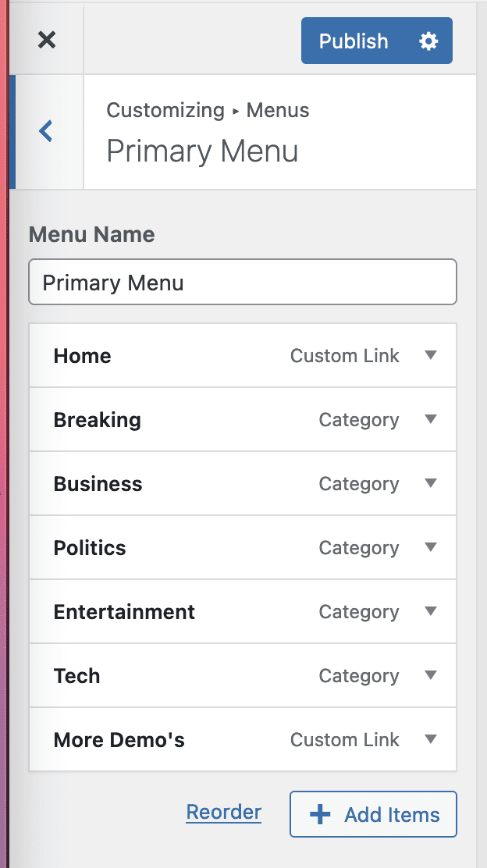Expand the Business menu item arrow
This screenshot has height=868, width=487.
[x=430, y=484]
